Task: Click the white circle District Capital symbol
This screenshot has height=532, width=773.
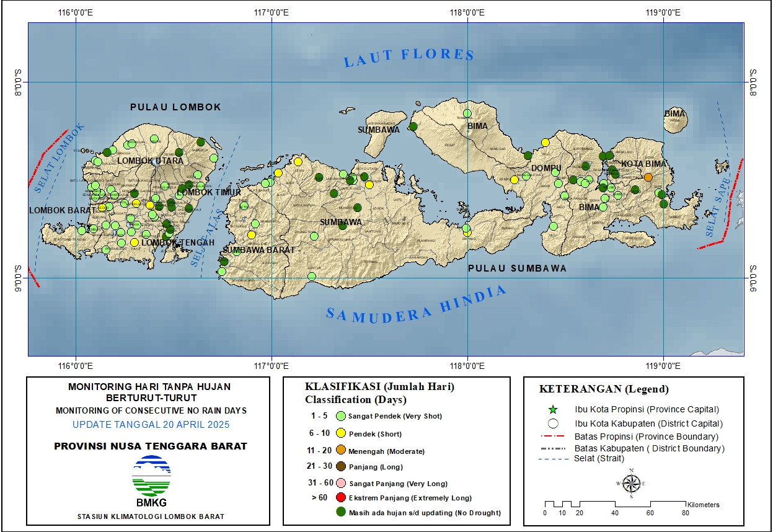Action: (554, 424)
